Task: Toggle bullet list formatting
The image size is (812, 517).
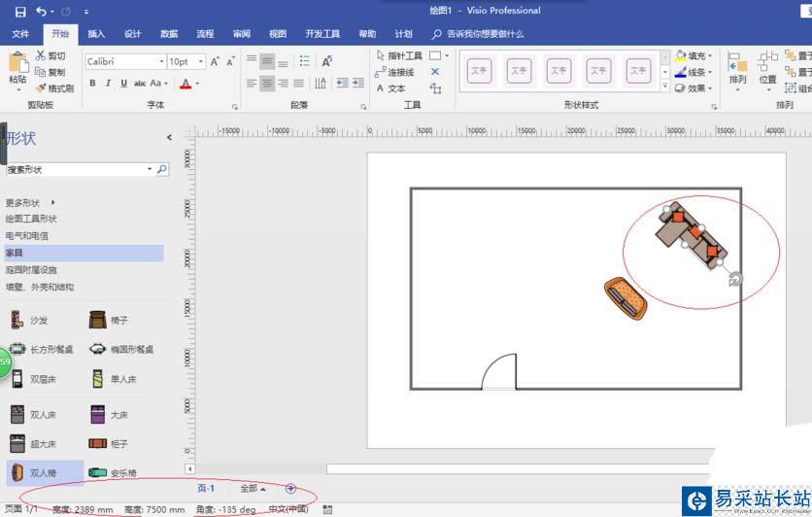Action: 305,61
